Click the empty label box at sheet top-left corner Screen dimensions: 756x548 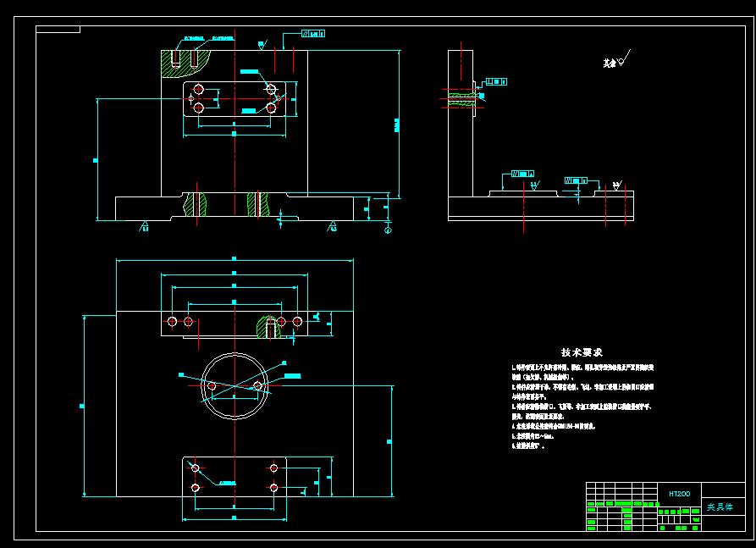58,30
